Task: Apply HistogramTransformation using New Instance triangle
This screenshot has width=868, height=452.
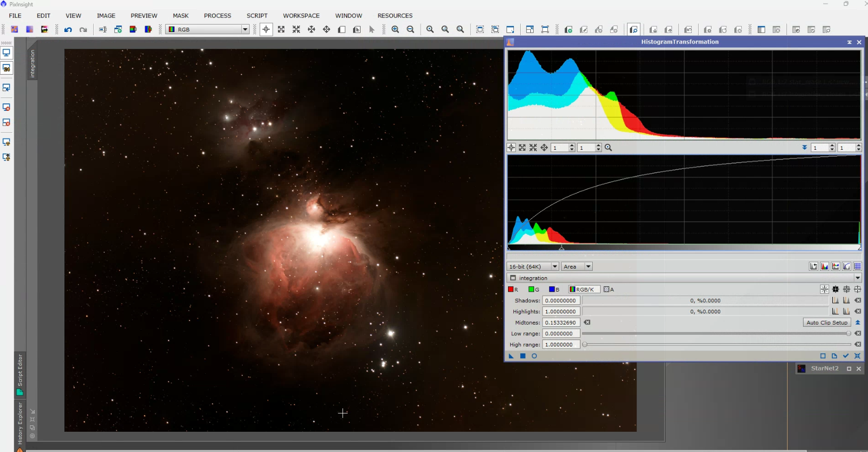Action: click(511, 356)
